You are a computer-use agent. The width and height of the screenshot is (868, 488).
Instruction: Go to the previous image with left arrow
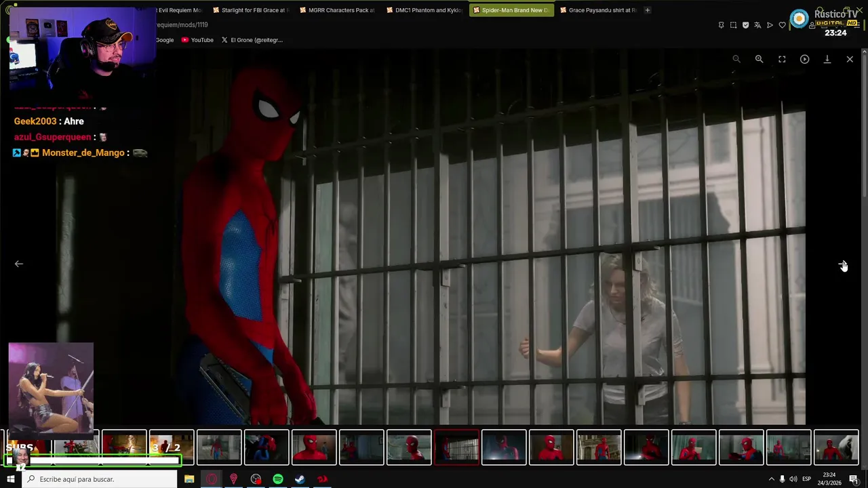pyautogui.click(x=19, y=264)
